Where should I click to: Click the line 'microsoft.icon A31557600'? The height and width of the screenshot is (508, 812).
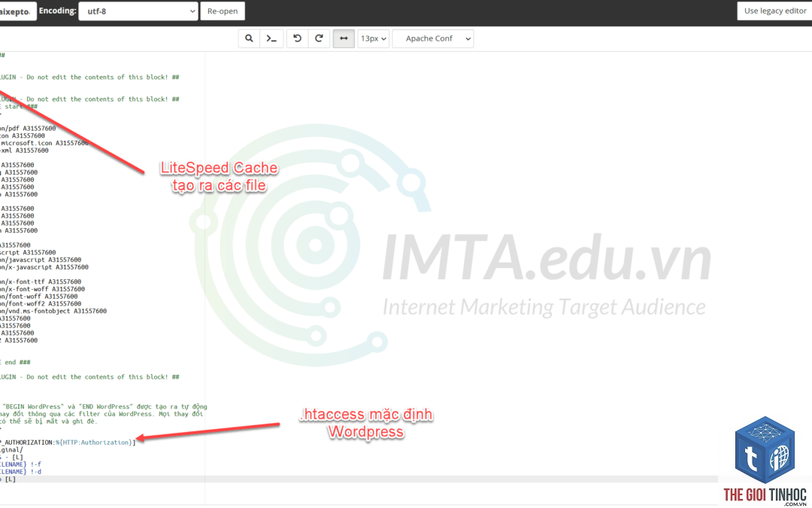[x=44, y=143]
